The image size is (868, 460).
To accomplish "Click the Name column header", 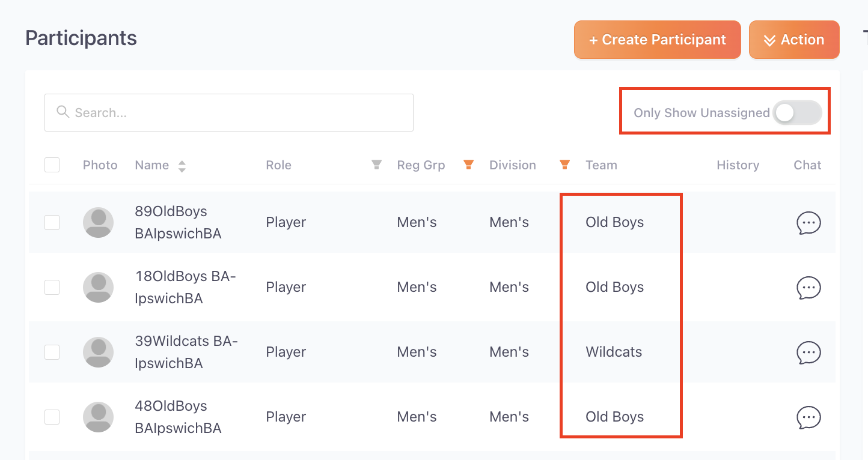I will [x=151, y=165].
